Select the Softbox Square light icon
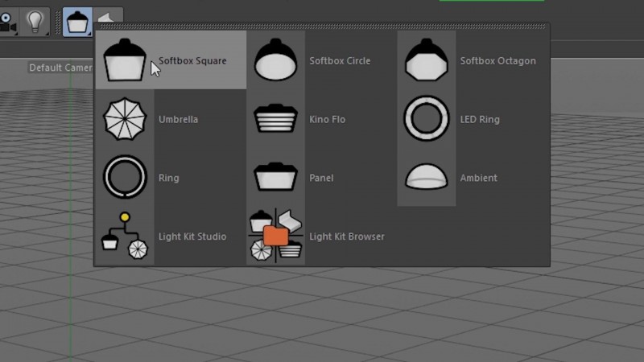Image resolution: width=644 pixels, height=362 pixels. (125, 60)
